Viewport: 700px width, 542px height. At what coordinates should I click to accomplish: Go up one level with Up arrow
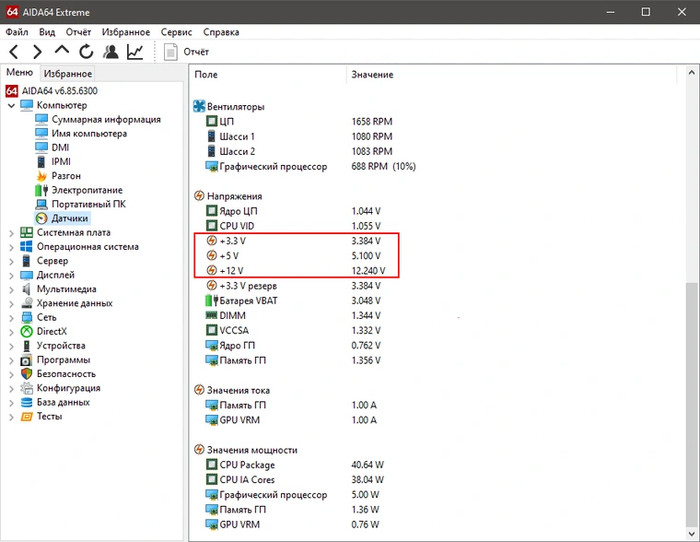(62, 51)
